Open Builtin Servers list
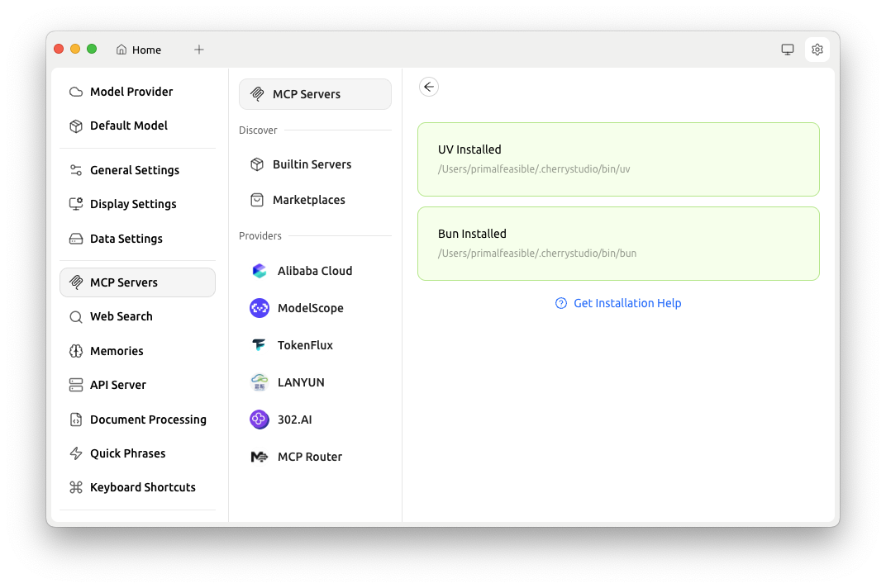 pyautogui.click(x=312, y=164)
